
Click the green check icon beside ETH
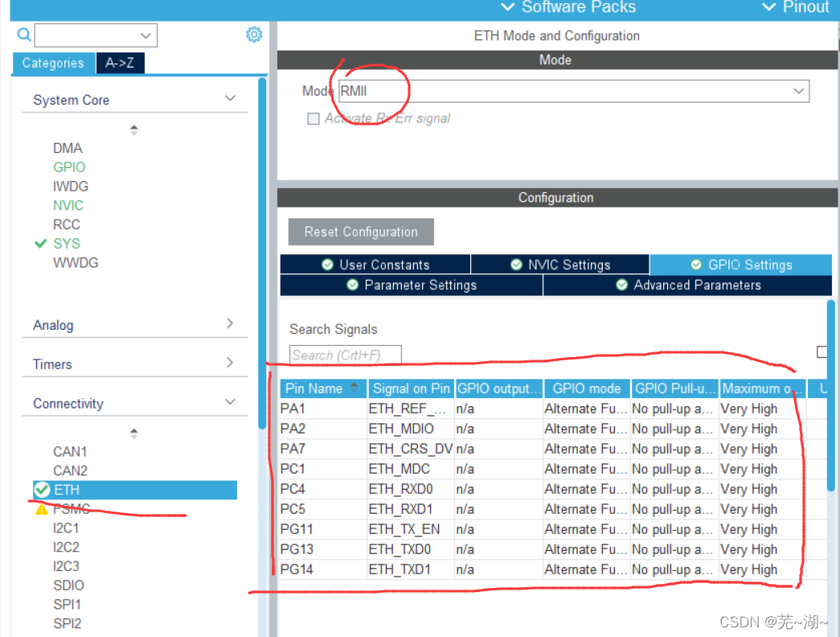[41, 490]
